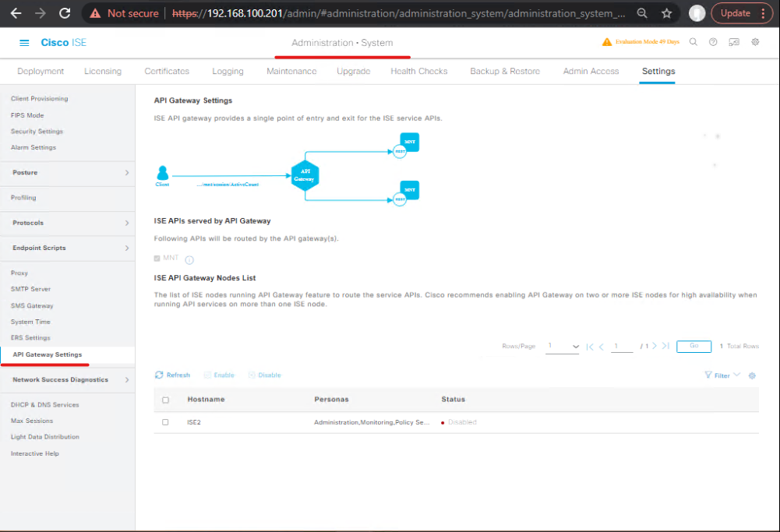This screenshot has width=780, height=532.
Task: Jump to last page of nodes list
Action: (665, 346)
